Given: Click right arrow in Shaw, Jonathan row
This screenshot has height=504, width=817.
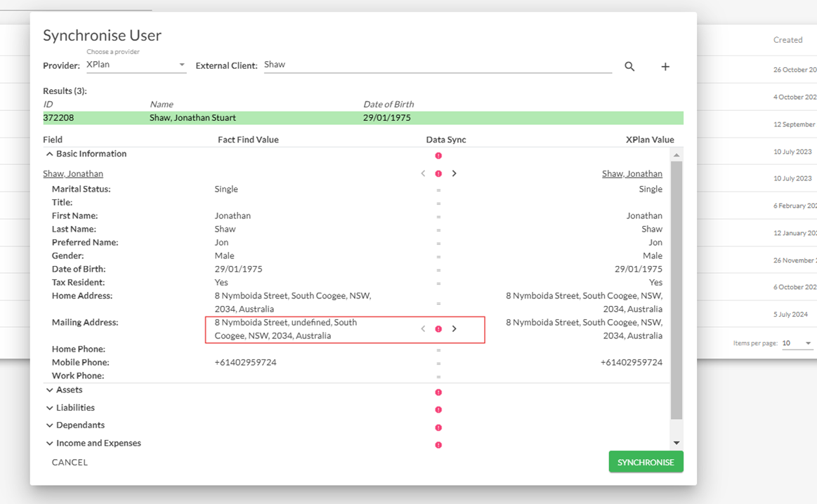Looking at the screenshot, I should coord(454,173).
